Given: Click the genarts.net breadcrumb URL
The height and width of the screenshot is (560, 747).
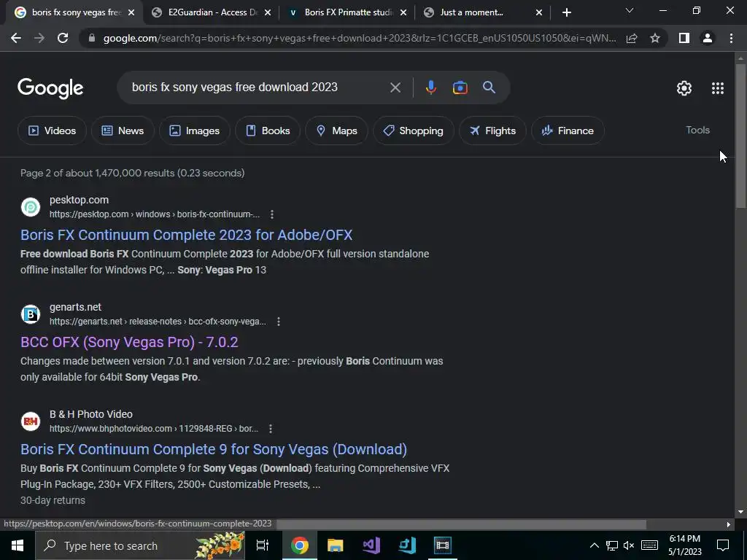Looking at the screenshot, I should click(158, 322).
